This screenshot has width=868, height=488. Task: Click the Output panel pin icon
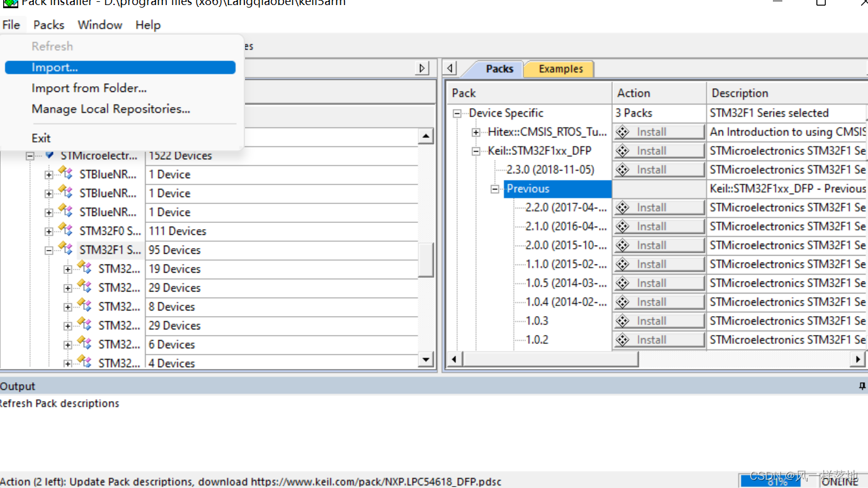(x=862, y=386)
